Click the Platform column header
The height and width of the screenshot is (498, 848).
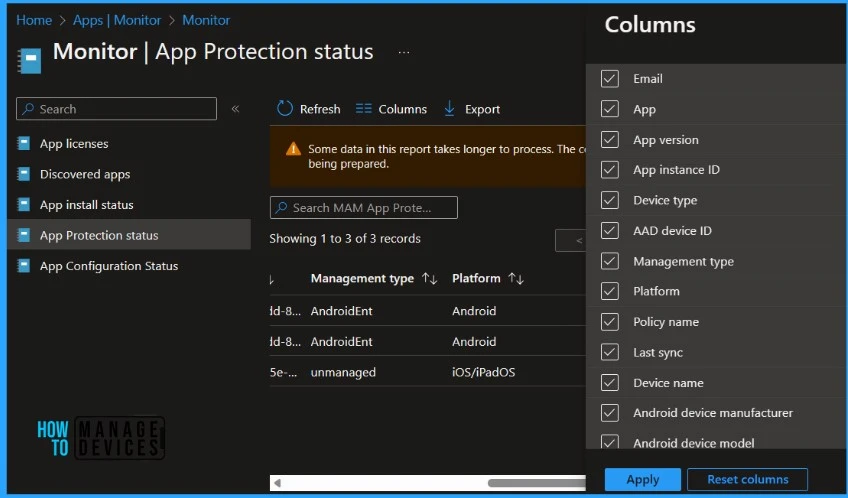pos(476,278)
